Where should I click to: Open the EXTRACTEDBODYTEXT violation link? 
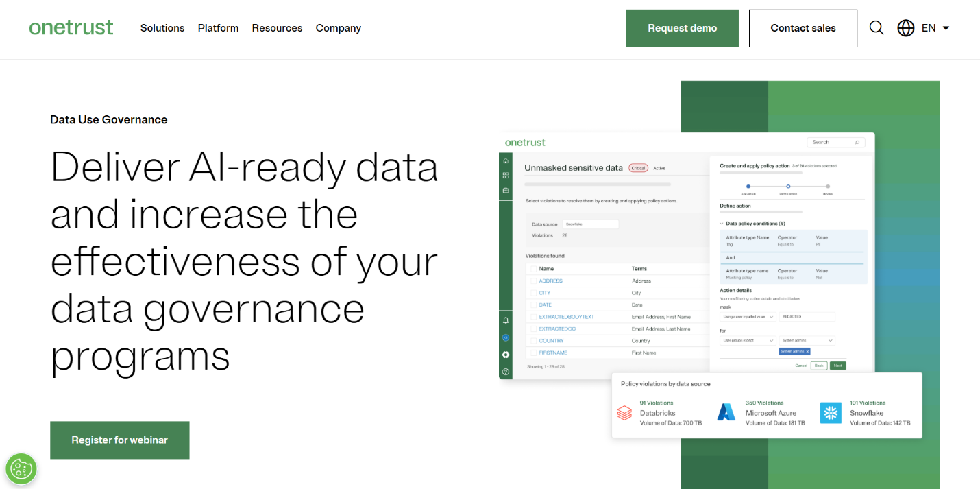coord(566,317)
